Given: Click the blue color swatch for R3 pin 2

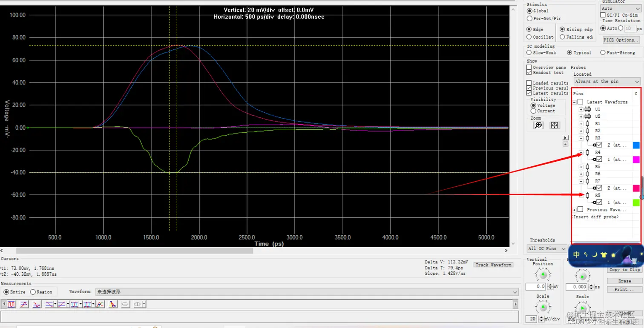Looking at the screenshot, I should click(x=636, y=145).
